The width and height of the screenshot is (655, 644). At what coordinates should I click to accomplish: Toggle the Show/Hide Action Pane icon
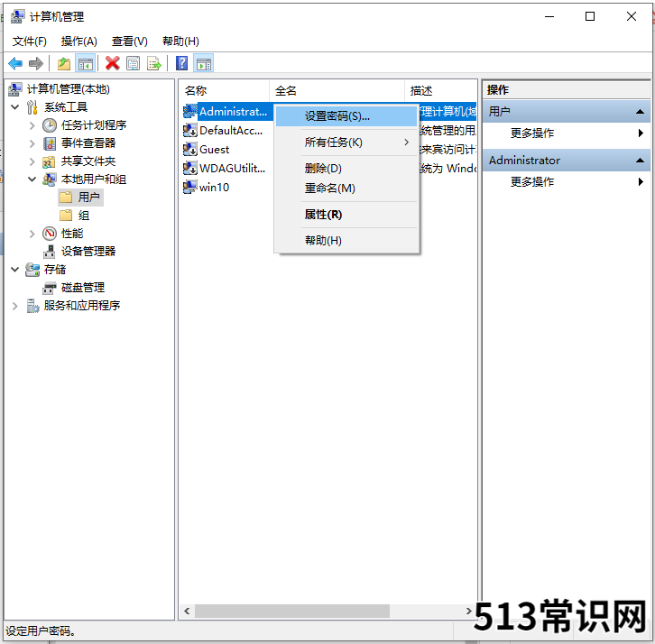[x=204, y=63]
